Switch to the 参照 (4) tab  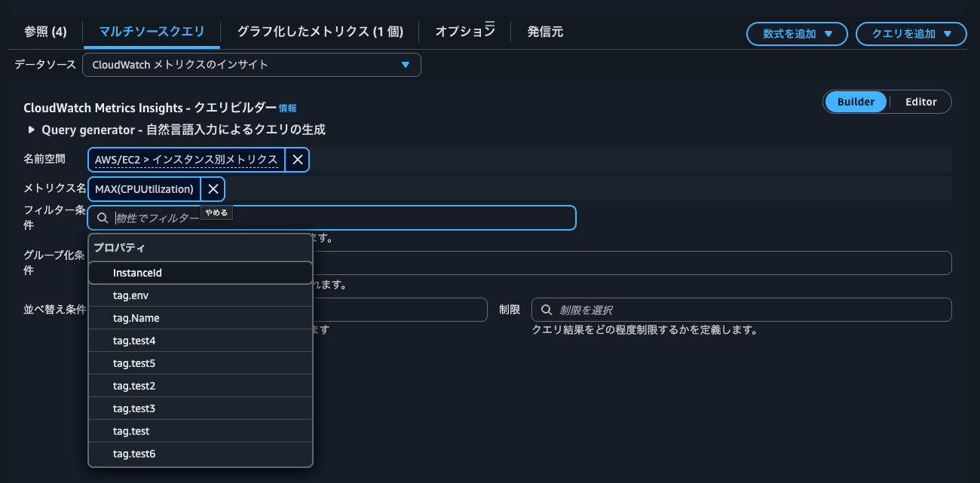45,32
